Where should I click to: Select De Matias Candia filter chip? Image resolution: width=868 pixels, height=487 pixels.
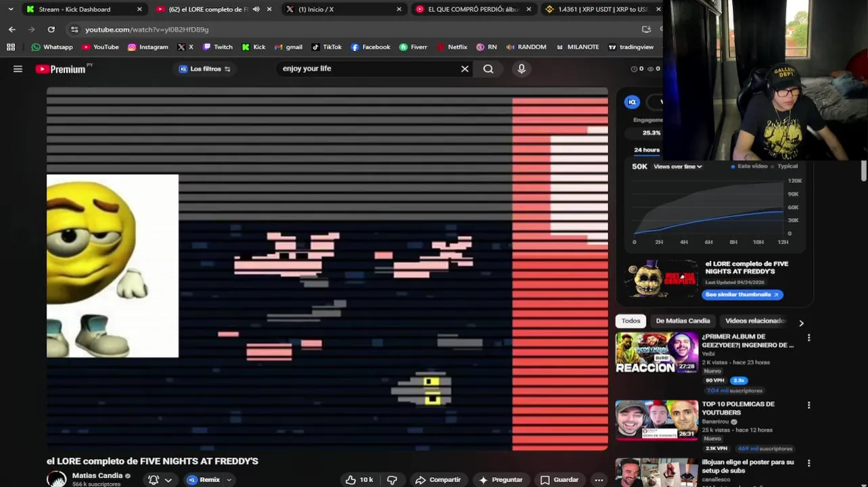point(683,321)
